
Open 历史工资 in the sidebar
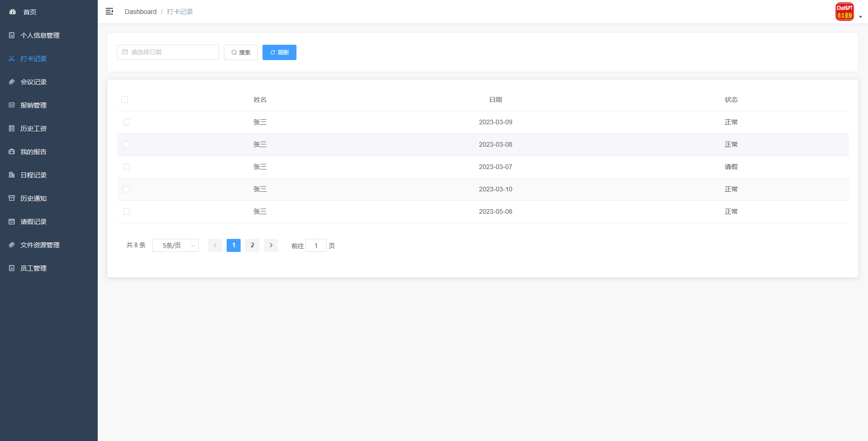34,129
